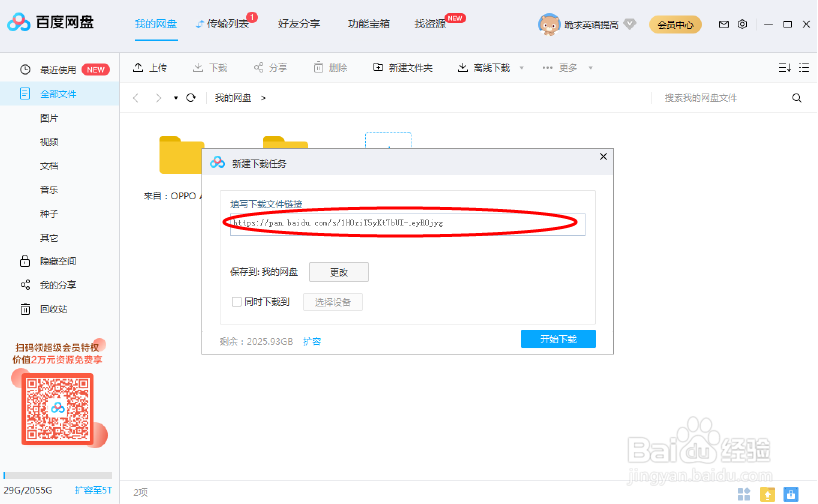
Task: Click the 删除 delete toolbar button
Action: pos(330,67)
